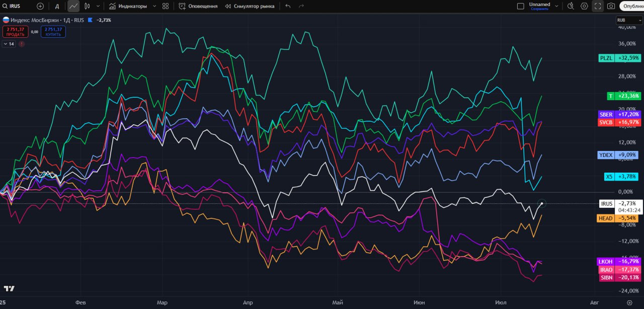The height and width of the screenshot is (309, 644).
Task: Select the SIBN −20,13% price label
Action: [x=619, y=277]
